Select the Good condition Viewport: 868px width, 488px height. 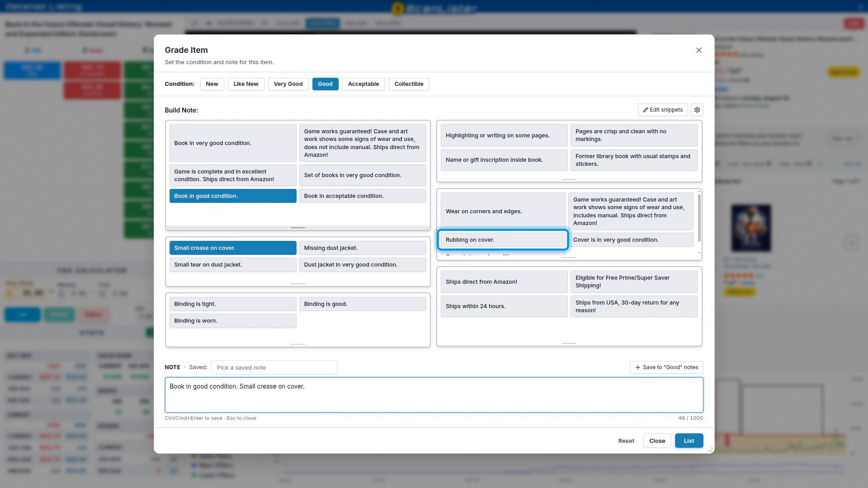(325, 84)
